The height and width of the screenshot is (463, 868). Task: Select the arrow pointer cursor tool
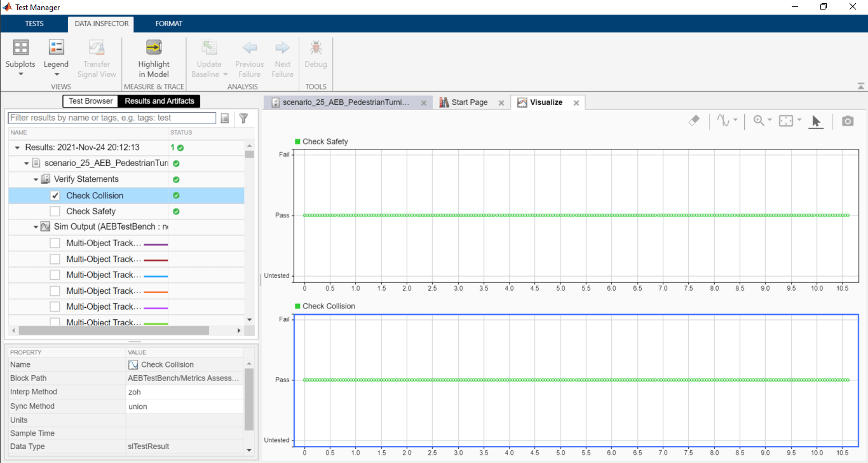click(817, 121)
